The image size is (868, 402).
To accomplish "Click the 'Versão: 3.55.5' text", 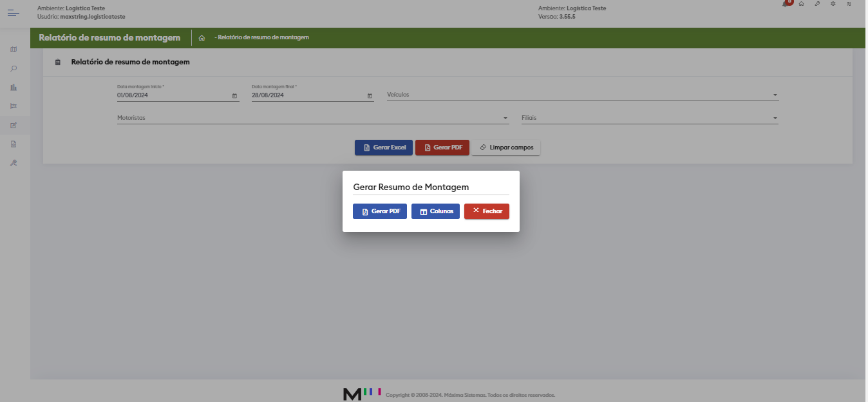I will [x=556, y=16].
